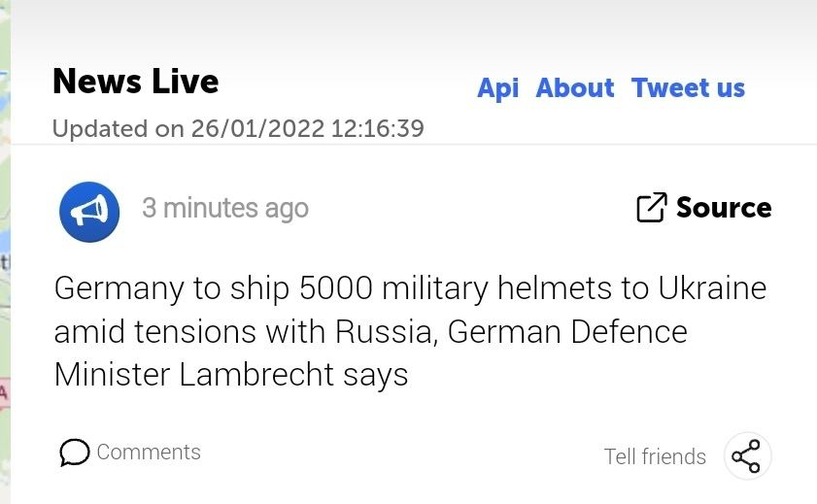This screenshot has height=504, width=817.
Task: Select the headline line about 5000 military helmets
Action: 410,288
